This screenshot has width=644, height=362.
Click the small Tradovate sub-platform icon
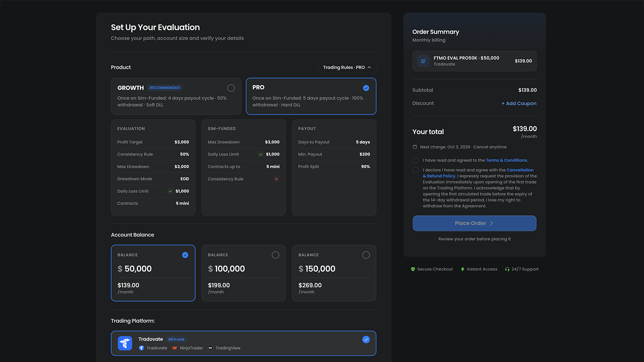click(x=141, y=348)
